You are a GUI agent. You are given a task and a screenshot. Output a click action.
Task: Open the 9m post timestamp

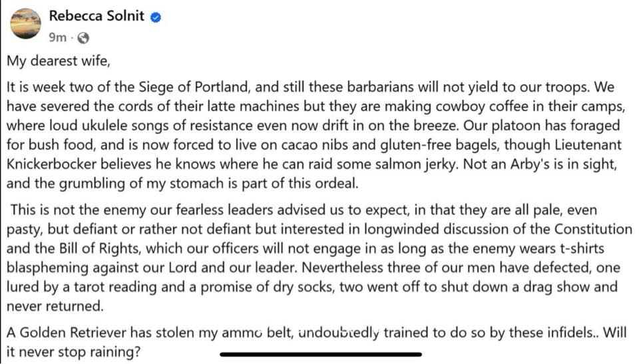57,37
